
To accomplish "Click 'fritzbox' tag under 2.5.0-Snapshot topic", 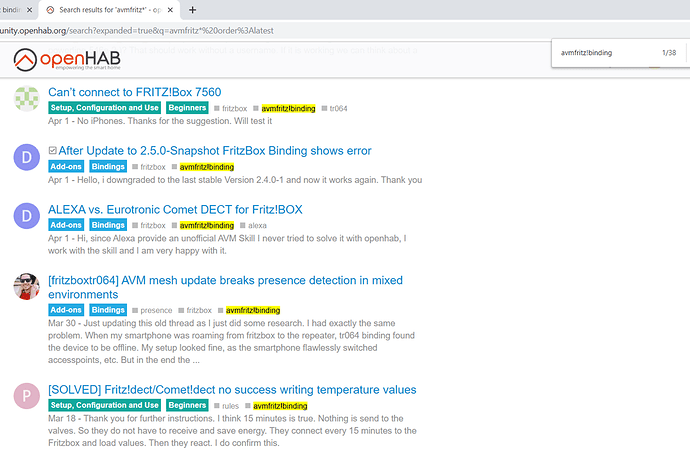I will (153, 167).
